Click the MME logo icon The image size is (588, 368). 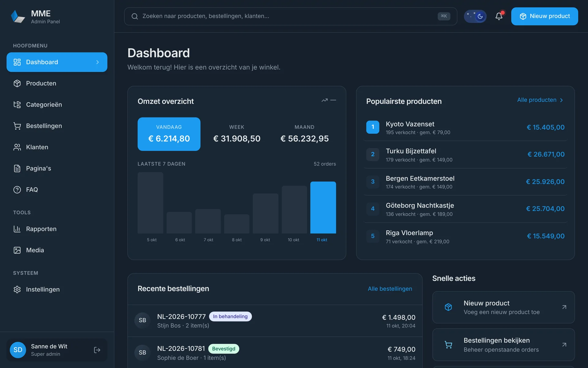point(18,17)
